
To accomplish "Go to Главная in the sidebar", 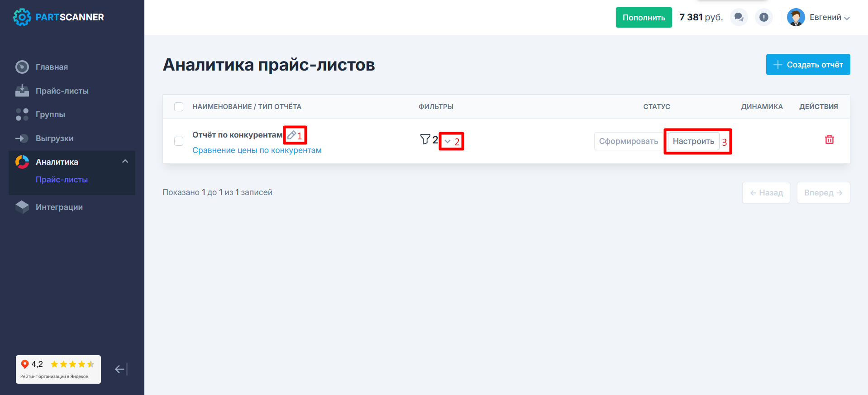I will [x=52, y=67].
